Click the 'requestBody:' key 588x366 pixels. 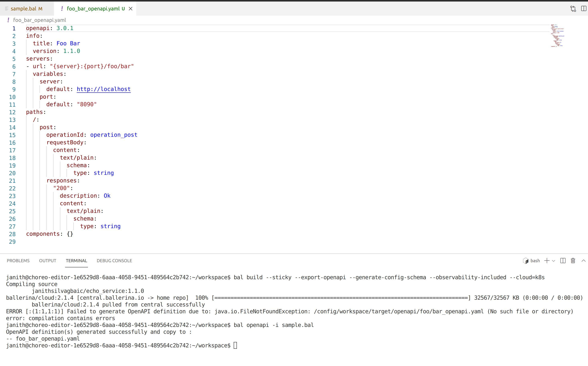coord(66,143)
